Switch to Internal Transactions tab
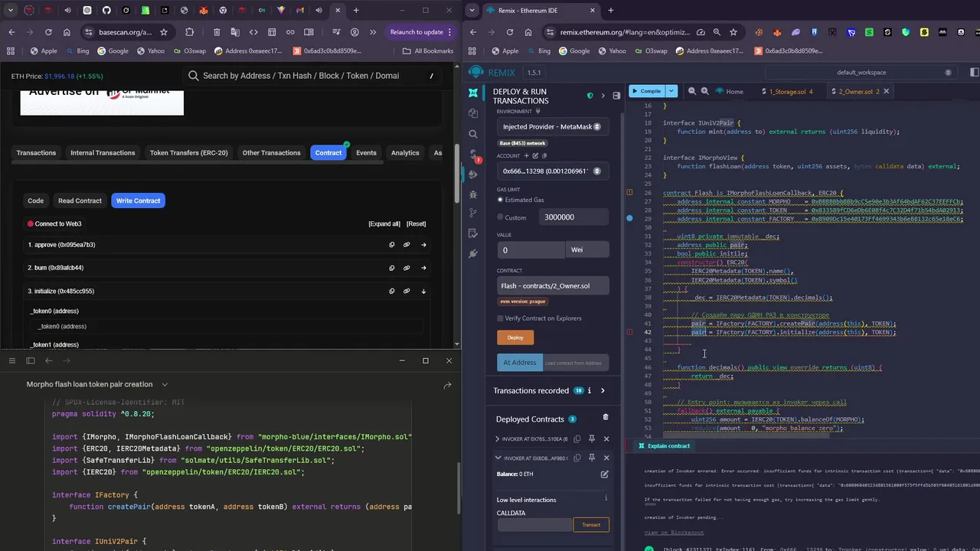Screen dimensions: 980x551 pyautogui.click(x=103, y=153)
